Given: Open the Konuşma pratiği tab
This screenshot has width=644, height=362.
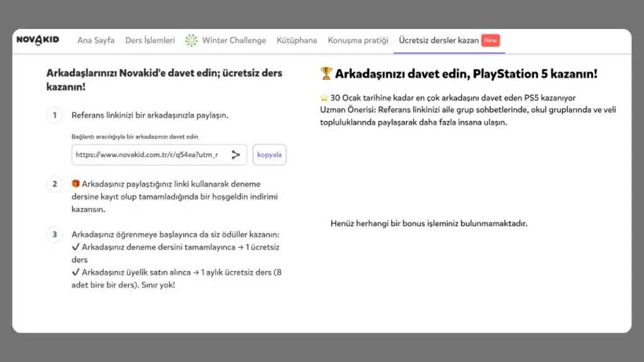Looking at the screenshot, I should point(358,40).
